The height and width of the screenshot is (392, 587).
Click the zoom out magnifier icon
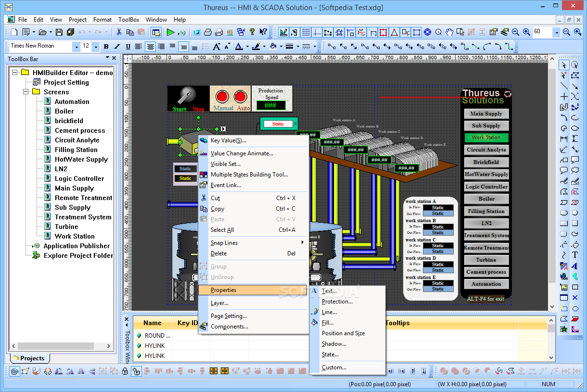(515, 32)
